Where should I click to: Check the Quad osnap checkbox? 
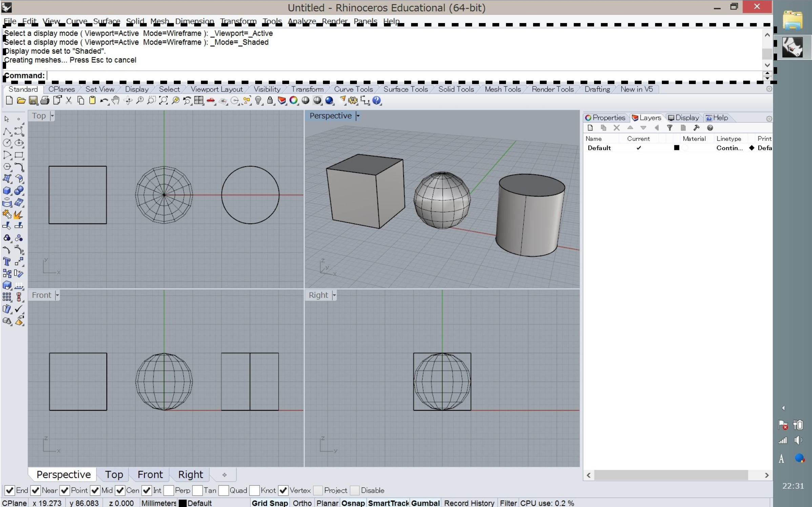(223, 490)
